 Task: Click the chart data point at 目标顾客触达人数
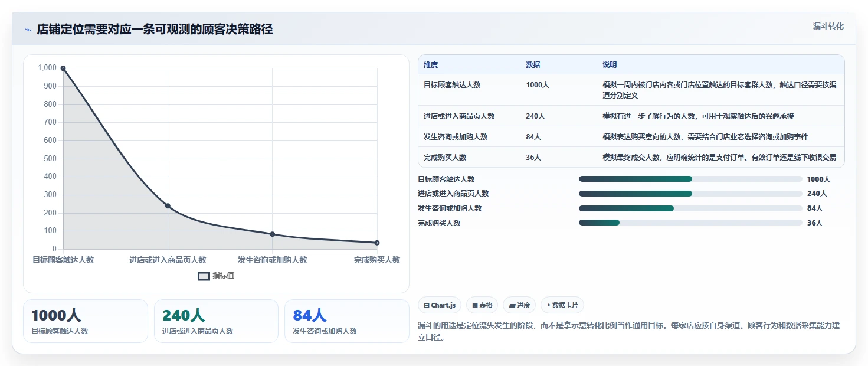point(63,68)
